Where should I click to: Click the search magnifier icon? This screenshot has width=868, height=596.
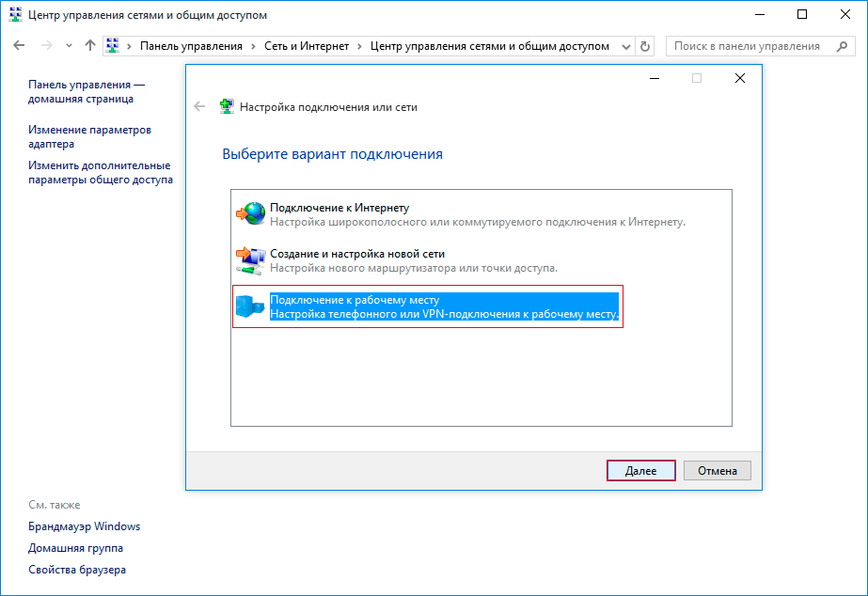pos(842,46)
